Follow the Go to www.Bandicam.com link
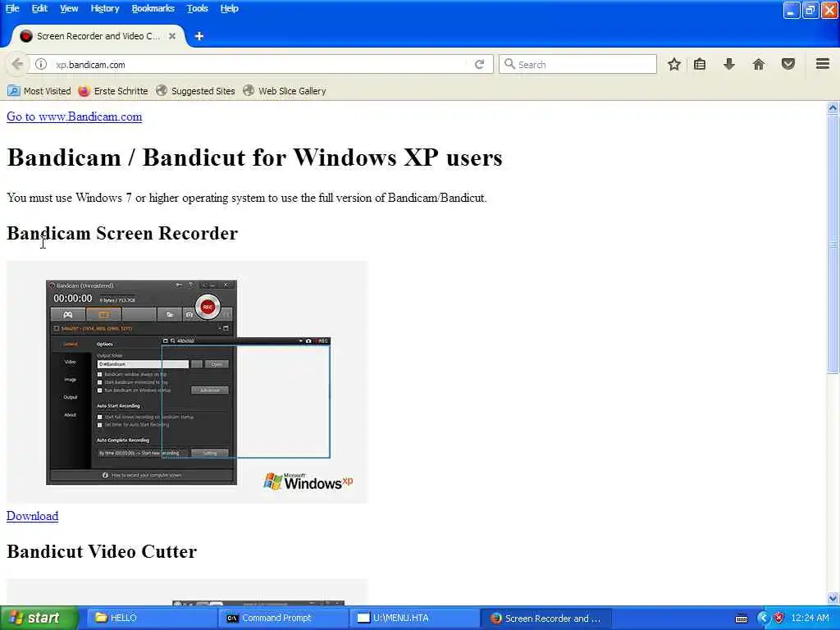Viewport: 840px width, 630px height. 74,116
